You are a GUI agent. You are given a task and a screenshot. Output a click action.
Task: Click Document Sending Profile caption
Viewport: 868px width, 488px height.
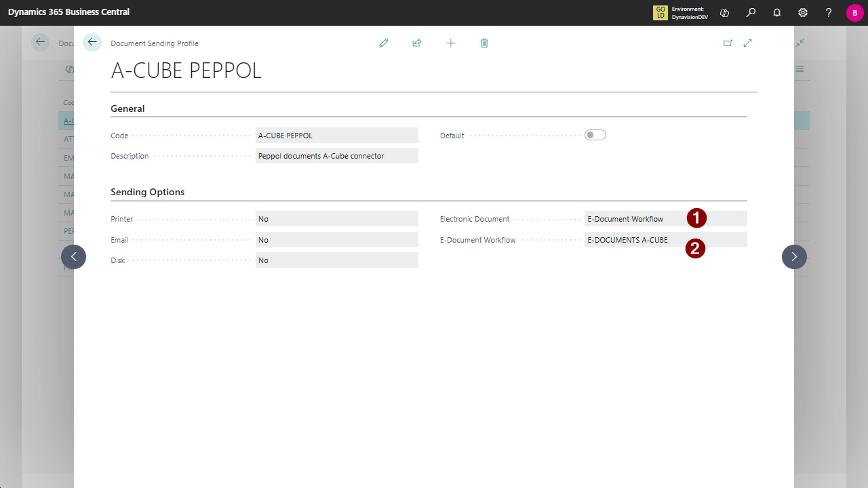point(155,43)
